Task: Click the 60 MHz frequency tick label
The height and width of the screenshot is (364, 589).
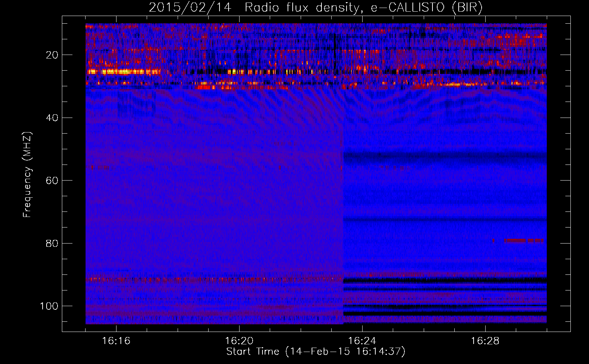Action: [x=52, y=181]
